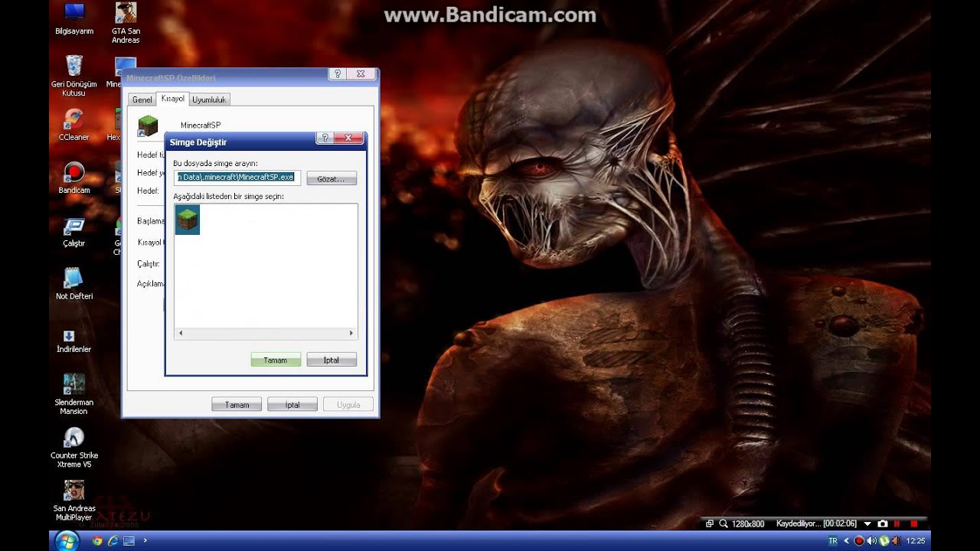Expand hidden system tray icons arrow
Screen dimensions: 980x551
point(847,541)
